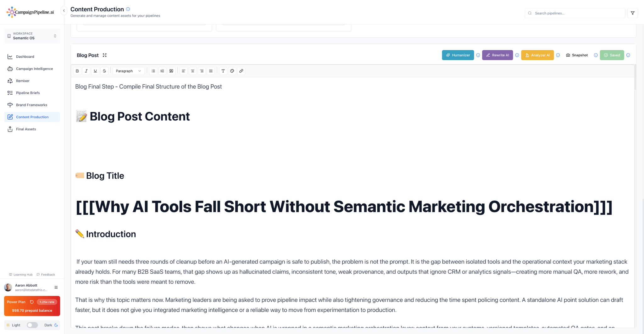Run the Humanizer button
Viewport: 644px width, 334px height.
pos(458,55)
